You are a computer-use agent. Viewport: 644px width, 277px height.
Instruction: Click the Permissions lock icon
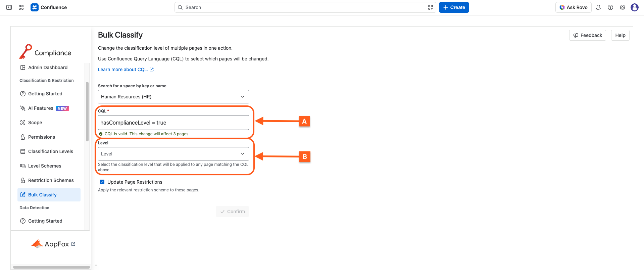pos(23,137)
